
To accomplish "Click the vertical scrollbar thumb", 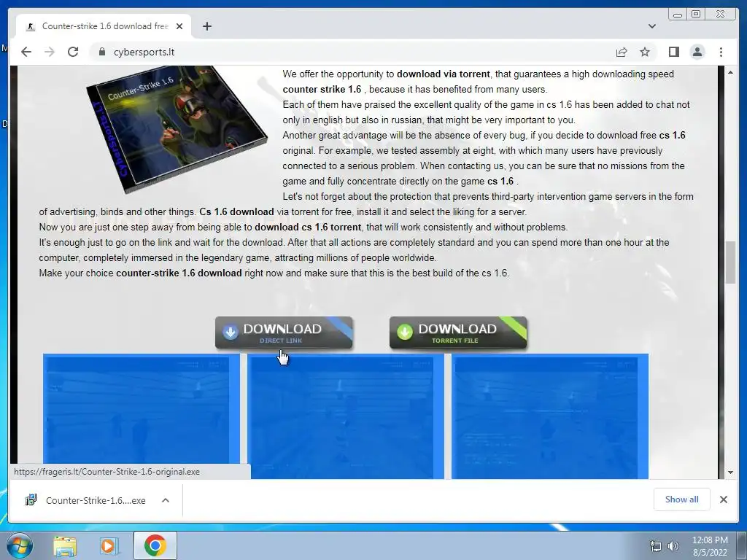I will pyautogui.click(x=730, y=262).
